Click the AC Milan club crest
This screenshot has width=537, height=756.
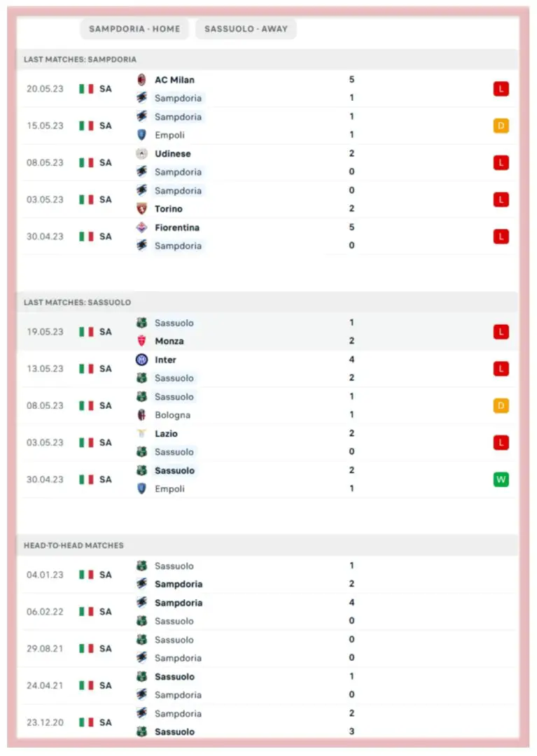[142, 80]
